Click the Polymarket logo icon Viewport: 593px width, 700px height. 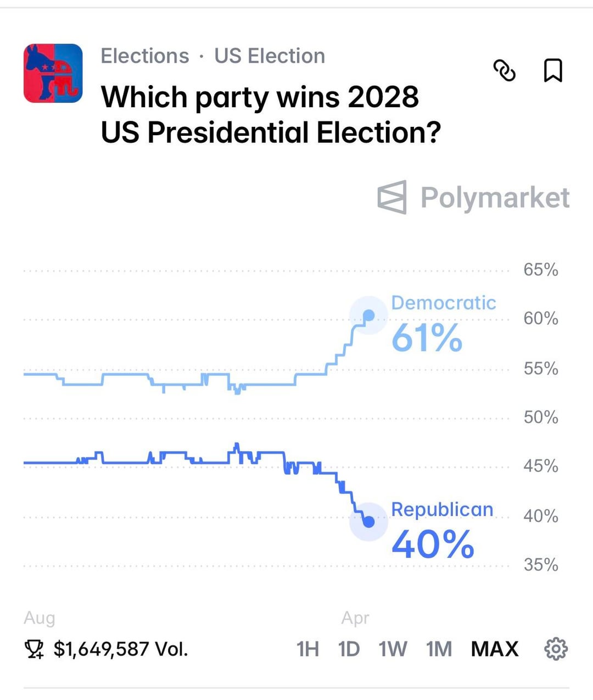click(x=392, y=197)
